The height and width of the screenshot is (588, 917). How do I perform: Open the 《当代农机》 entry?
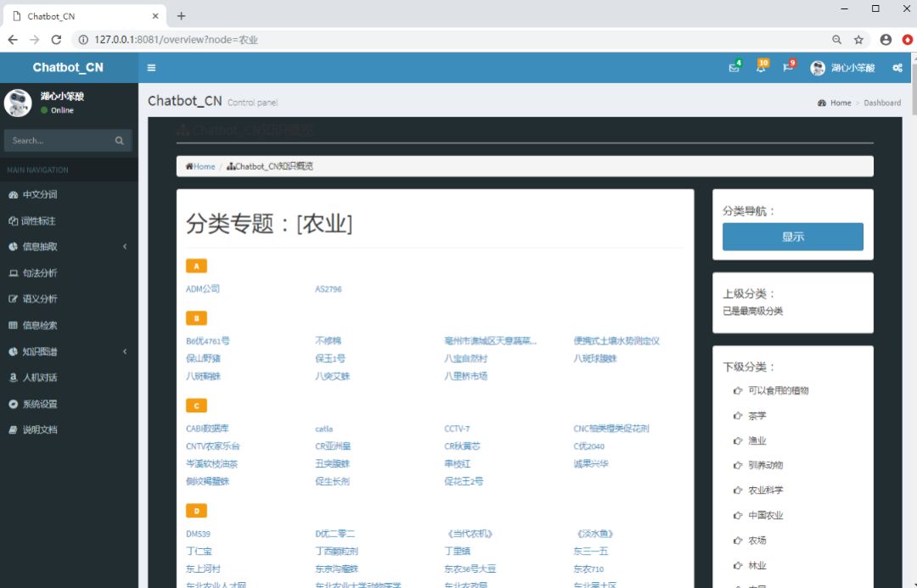pyautogui.click(x=470, y=534)
